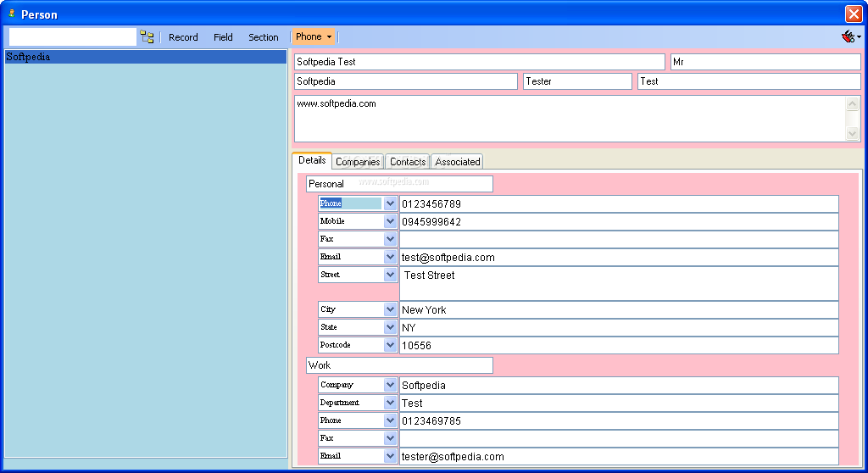The width and height of the screenshot is (868, 473).
Task: Click the notes scrollbar down arrow
Action: tap(853, 133)
